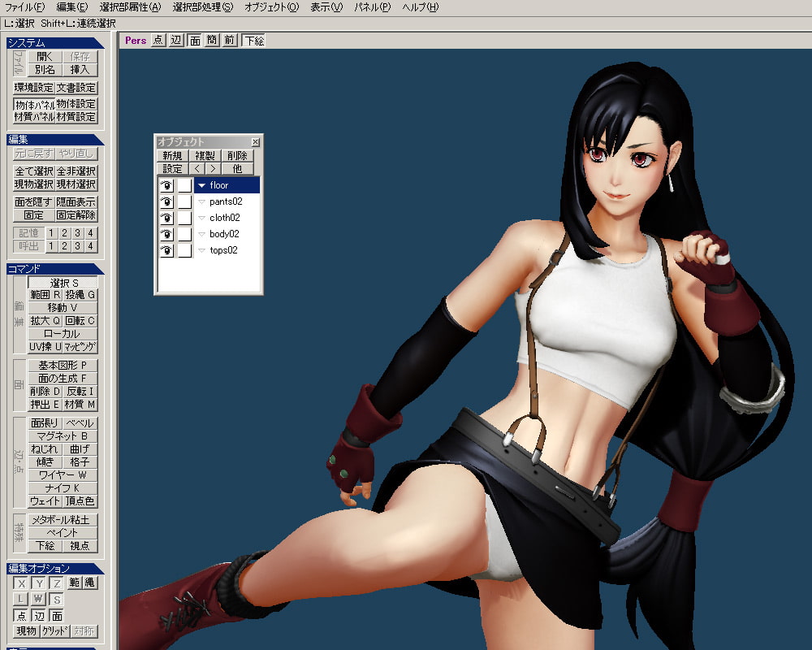The width and height of the screenshot is (812, 650).
Task: Toggle the eye icon for cloth02
Action: [166, 218]
